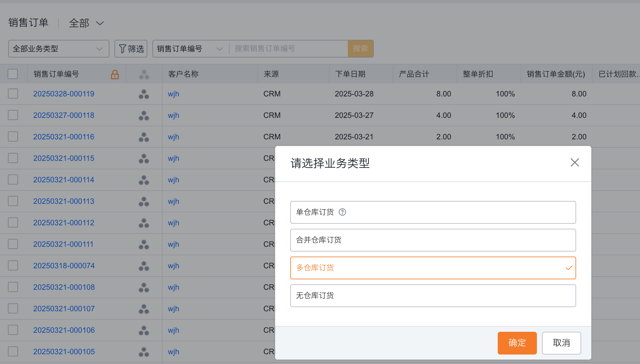The image size is (640, 364).
Task: Open order link 20250321-000107
Action: [64, 309]
